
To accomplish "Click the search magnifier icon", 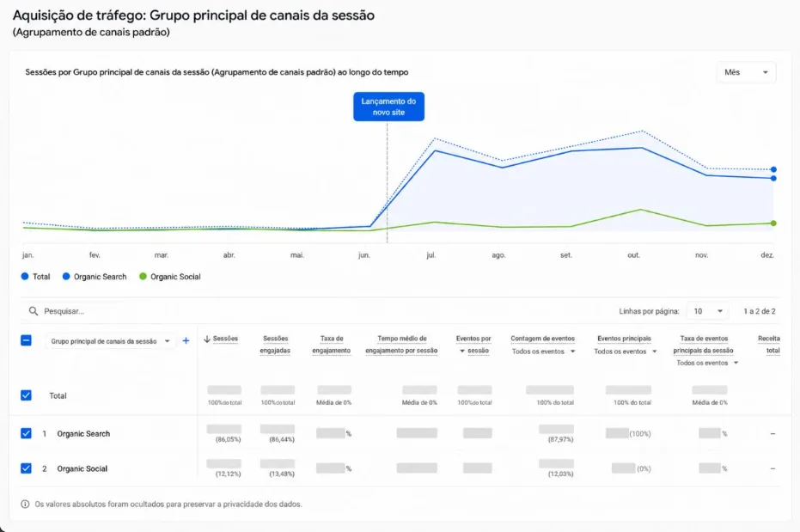I will 34,311.
